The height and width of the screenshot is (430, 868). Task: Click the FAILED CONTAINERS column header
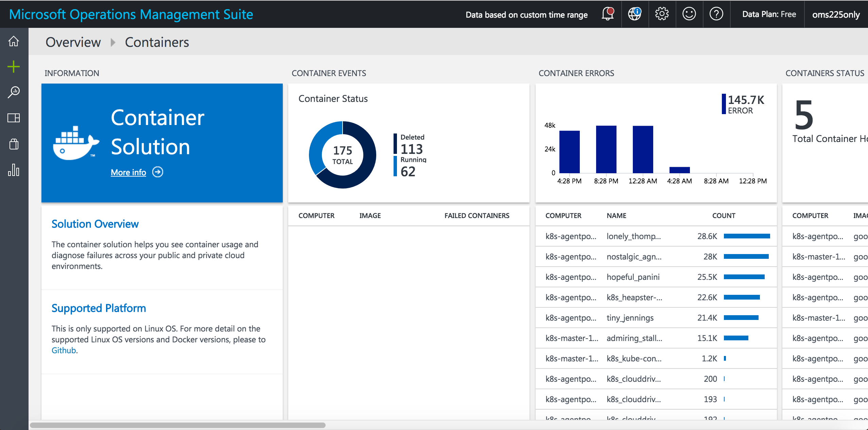tap(477, 216)
